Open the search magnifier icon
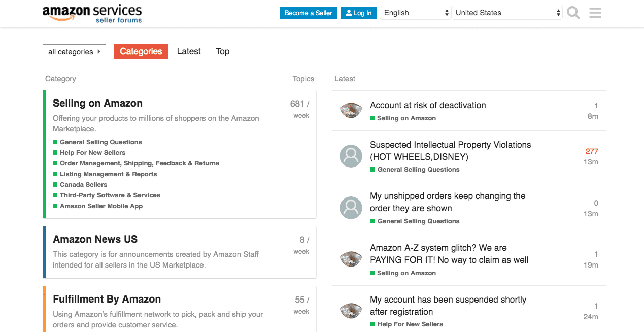 click(573, 13)
